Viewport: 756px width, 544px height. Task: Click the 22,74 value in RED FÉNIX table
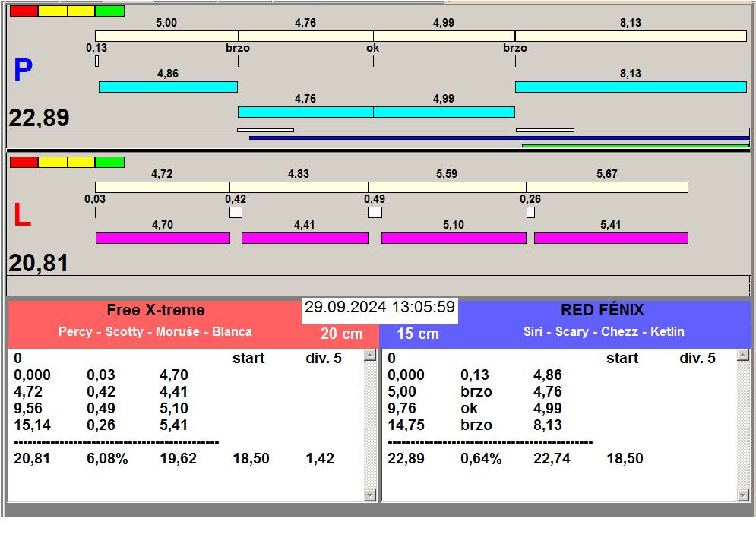552,458
